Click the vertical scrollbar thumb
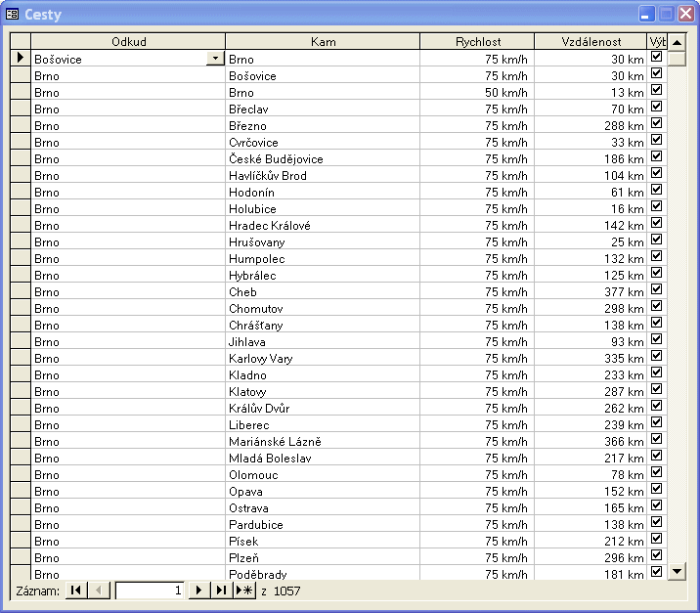 tap(677, 58)
